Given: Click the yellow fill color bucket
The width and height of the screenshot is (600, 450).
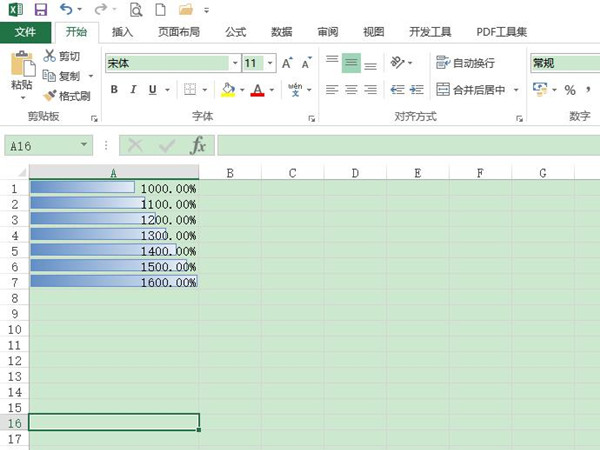Looking at the screenshot, I should tap(227, 90).
